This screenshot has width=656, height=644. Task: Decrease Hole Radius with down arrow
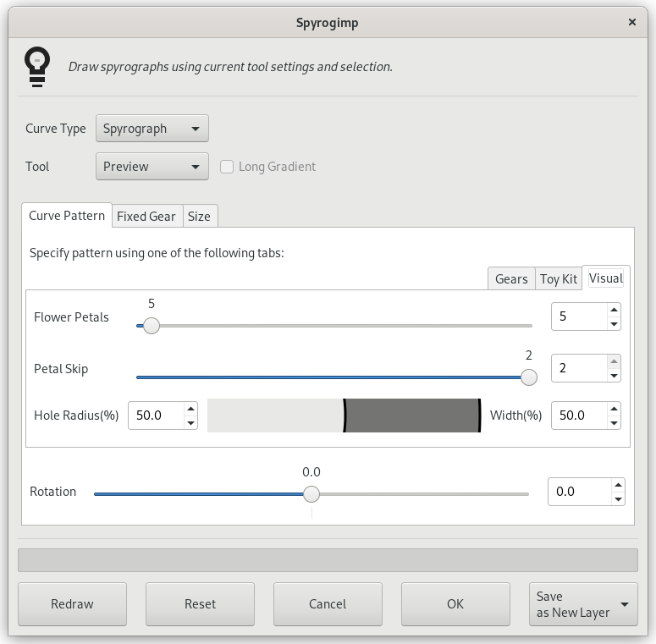tap(190, 423)
